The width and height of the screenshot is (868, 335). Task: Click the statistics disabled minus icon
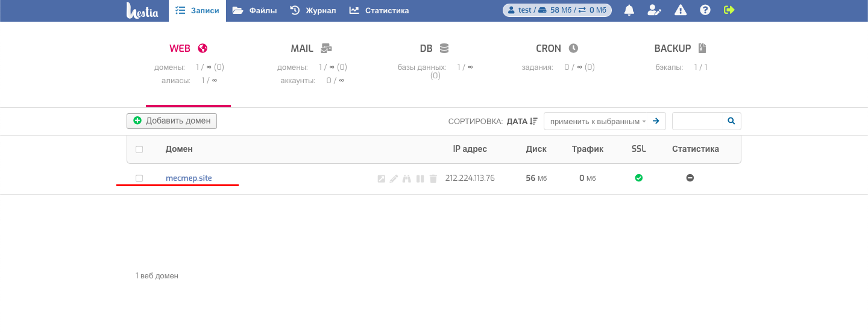[x=690, y=178]
